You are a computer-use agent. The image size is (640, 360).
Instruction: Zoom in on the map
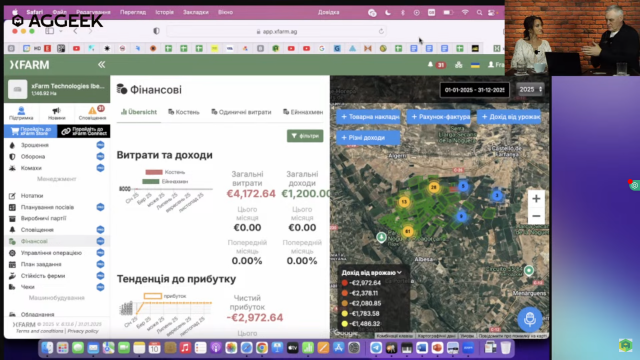pyautogui.click(x=536, y=199)
